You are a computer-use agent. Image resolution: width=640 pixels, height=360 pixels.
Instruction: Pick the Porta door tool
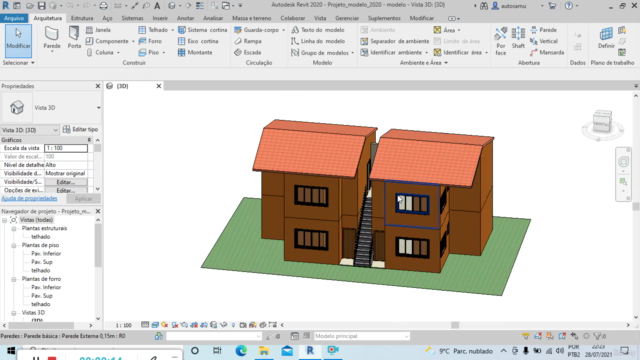tap(74, 38)
